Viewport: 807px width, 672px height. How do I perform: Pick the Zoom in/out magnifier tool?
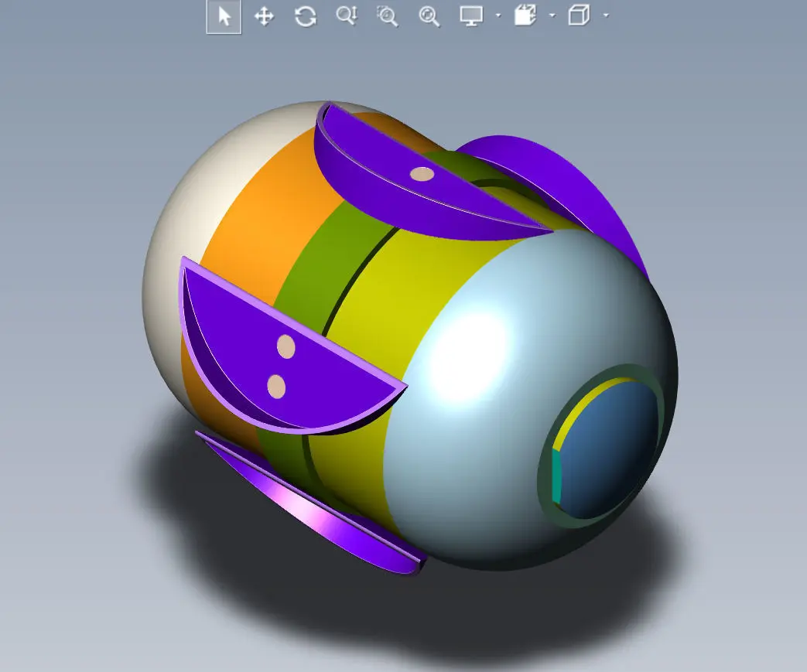pyautogui.click(x=347, y=16)
